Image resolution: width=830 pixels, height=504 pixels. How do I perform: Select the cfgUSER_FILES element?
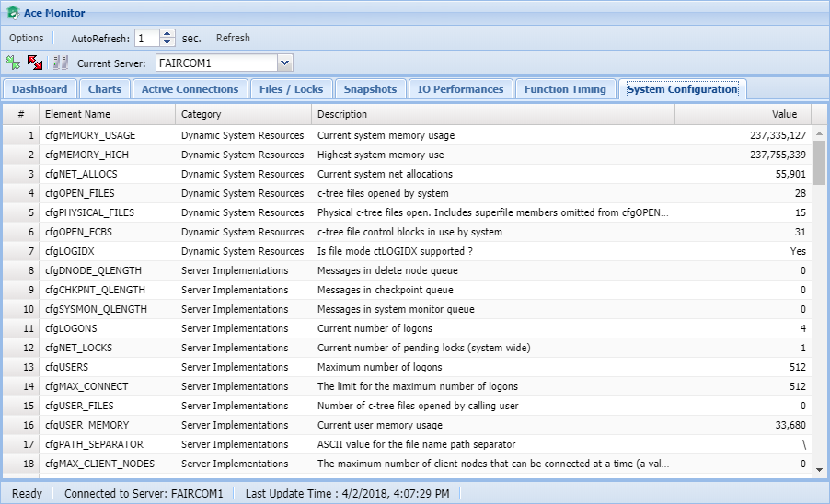pos(79,406)
